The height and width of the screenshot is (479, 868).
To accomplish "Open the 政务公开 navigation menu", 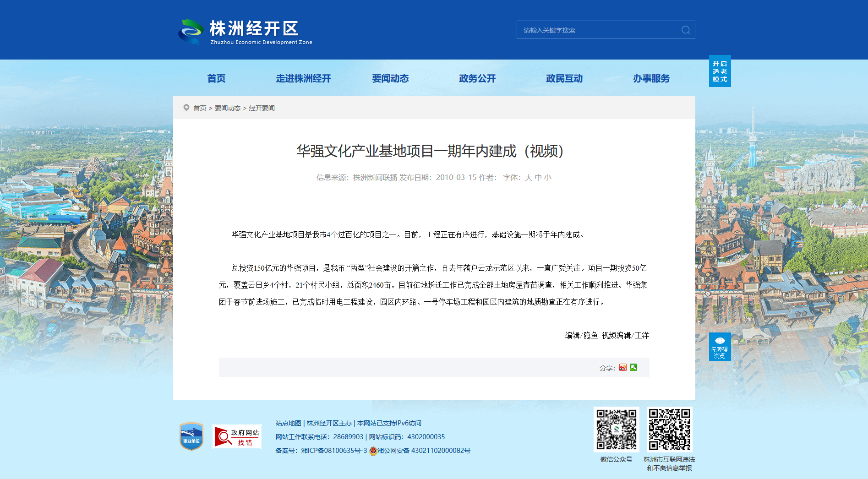I will coord(477,79).
